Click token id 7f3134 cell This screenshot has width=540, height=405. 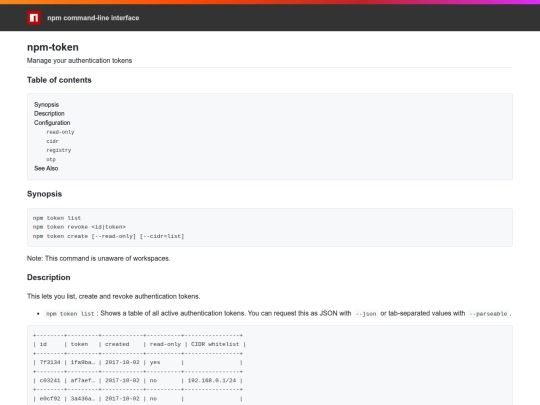50,362
